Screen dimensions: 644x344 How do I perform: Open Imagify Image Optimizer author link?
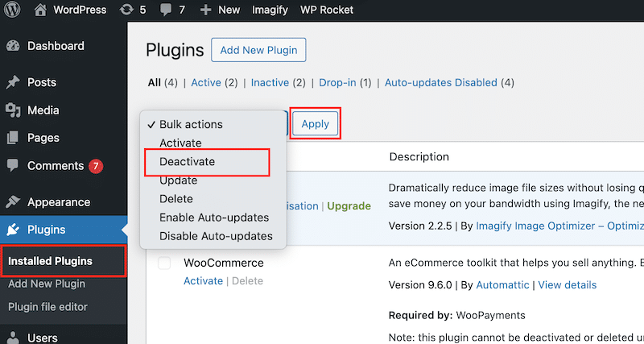[559, 226]
